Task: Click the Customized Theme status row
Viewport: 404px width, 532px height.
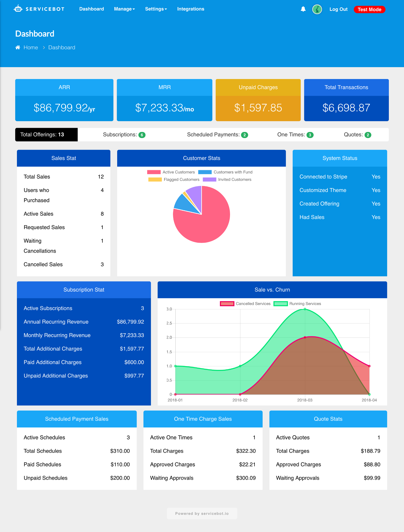Action: click(340, 190)
